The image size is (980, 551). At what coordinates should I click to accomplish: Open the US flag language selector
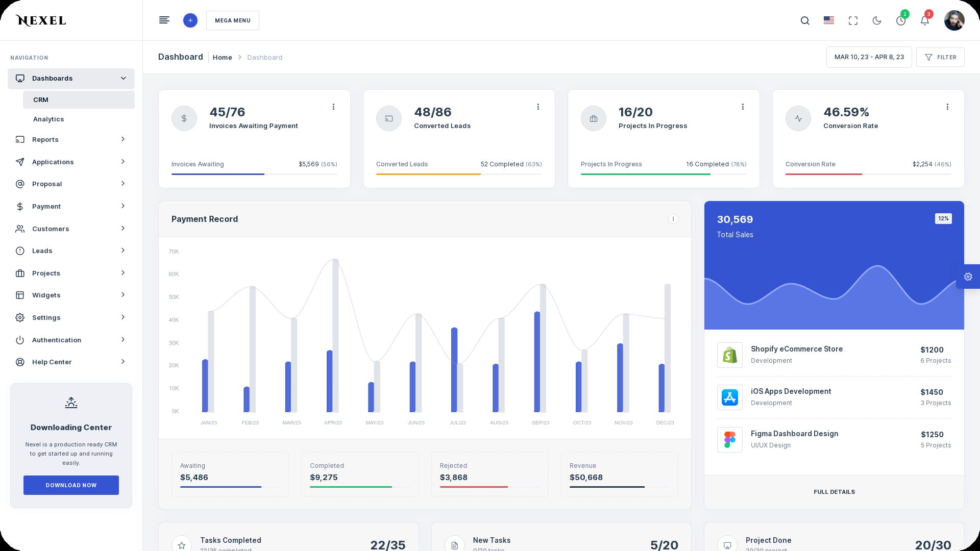(x=829, y=20)
